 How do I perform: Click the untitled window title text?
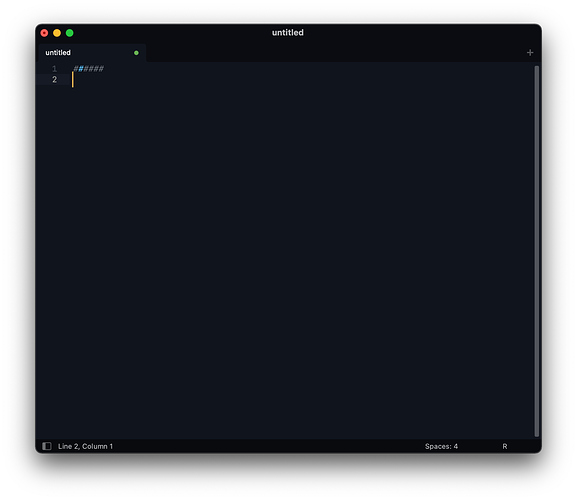(x=288, y=32)
